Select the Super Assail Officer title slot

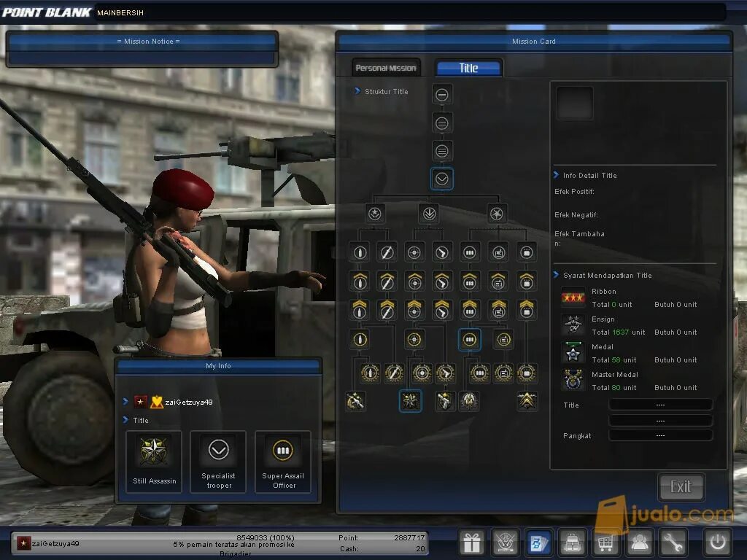pos(283,462)
